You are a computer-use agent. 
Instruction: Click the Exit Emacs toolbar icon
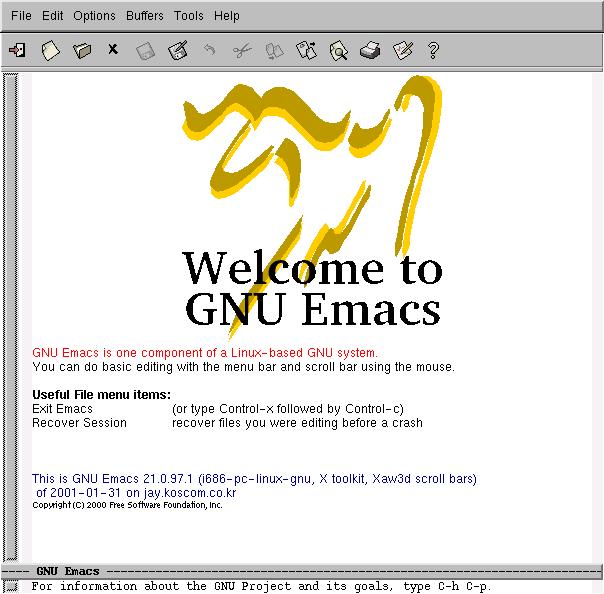[17, 50]
